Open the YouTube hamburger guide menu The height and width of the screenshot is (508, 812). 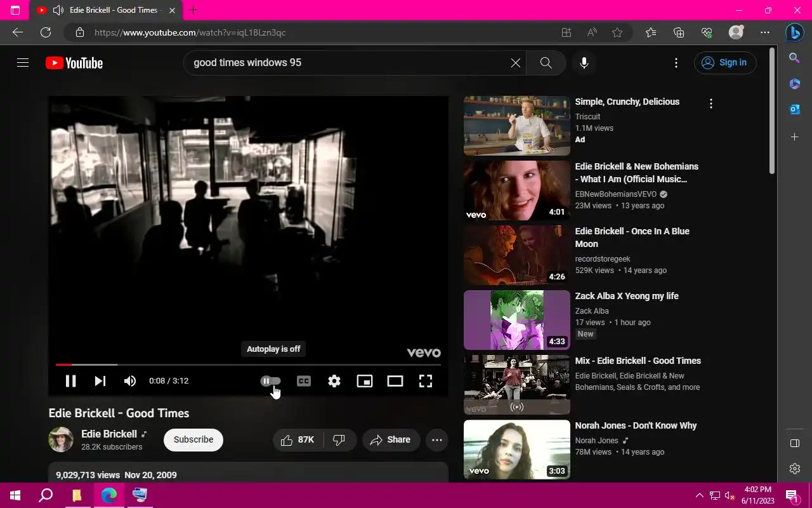23,63
